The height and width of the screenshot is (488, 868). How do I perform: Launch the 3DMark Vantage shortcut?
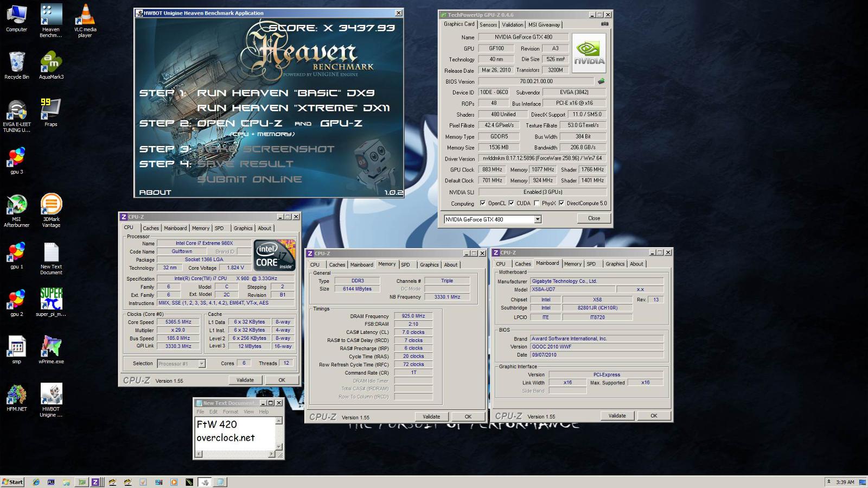[51, 211]
